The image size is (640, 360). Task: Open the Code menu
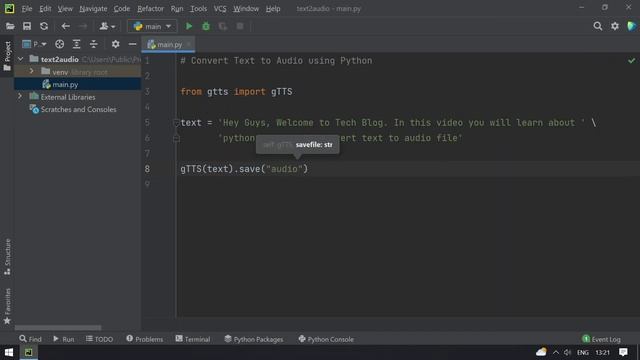pyautogui.click(x=122, y=9)
